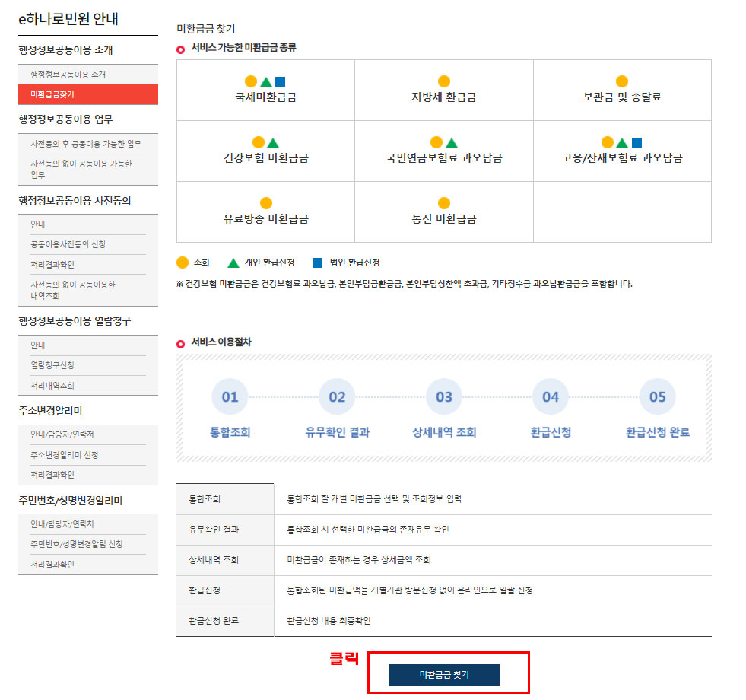Viewport: 746px width, 700px height.
Task: Open 안내/담당자/연락처 under 주민번호/성명변경알리미
Action: [x=62, y=523]
